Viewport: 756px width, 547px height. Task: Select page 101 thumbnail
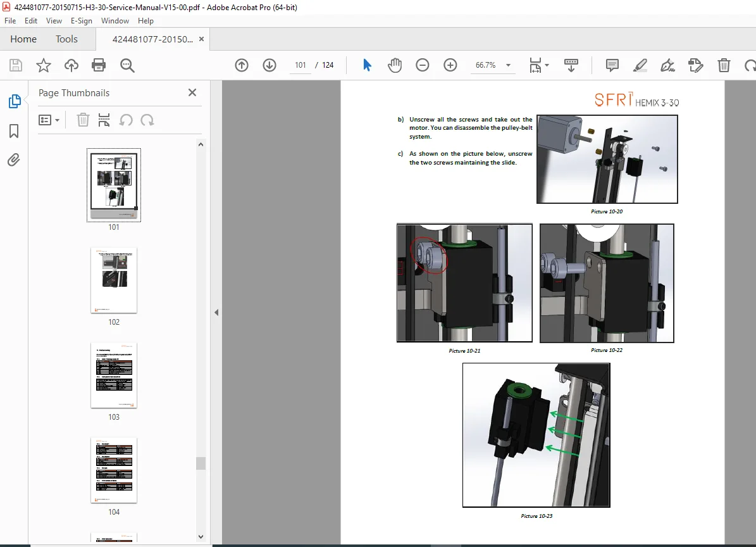pyautogui.click(x=114, y=185)
